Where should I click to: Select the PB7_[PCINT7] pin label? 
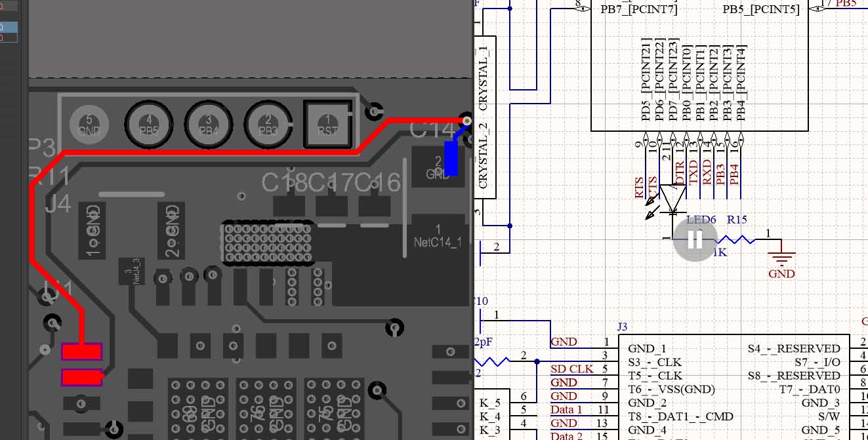638,9
